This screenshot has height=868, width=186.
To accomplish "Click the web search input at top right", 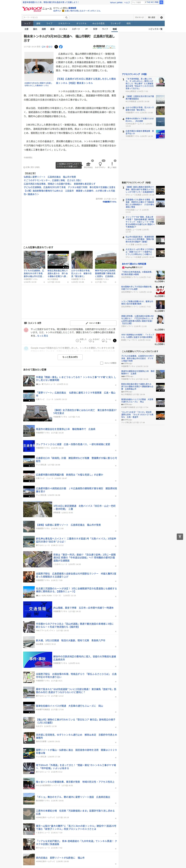I will click(x=138, y=2).
